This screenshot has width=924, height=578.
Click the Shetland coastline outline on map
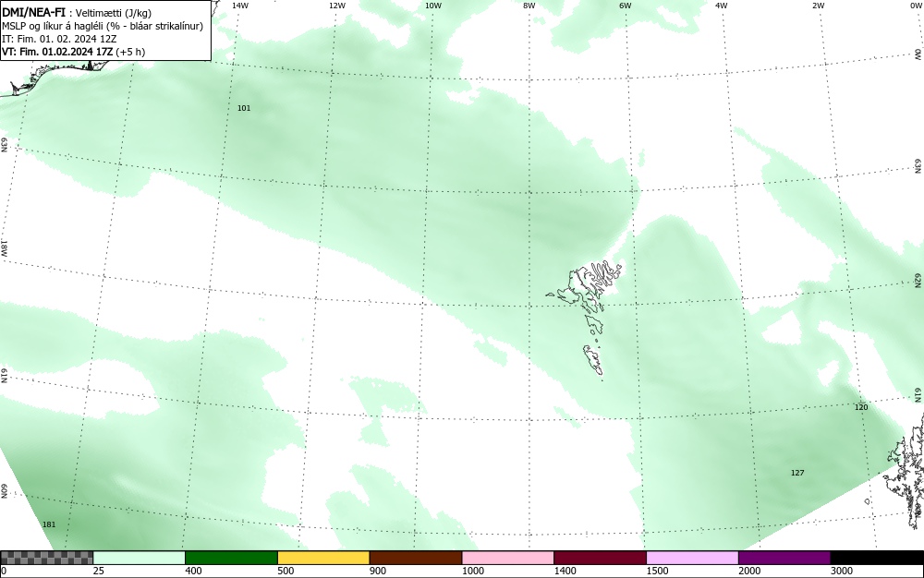[x=905, y=471]
